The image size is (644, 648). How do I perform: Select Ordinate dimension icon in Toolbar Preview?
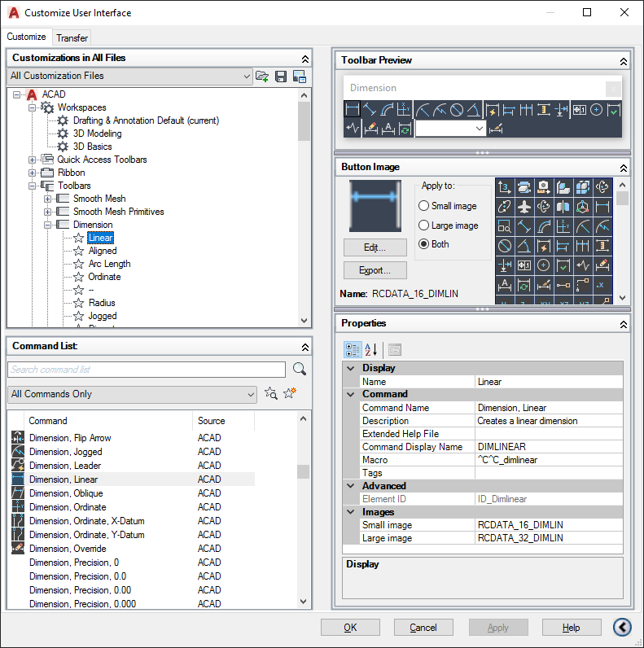(x=404, y=110)
